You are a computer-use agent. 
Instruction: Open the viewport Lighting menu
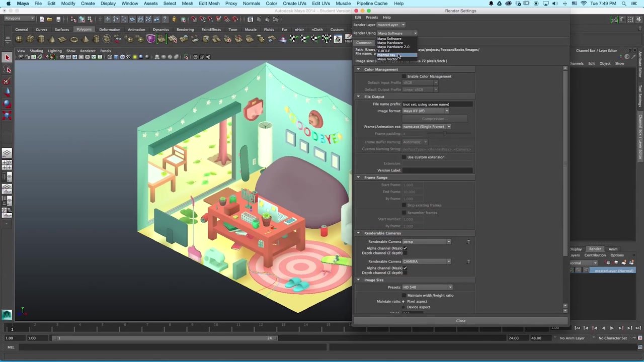pos(54,51)
